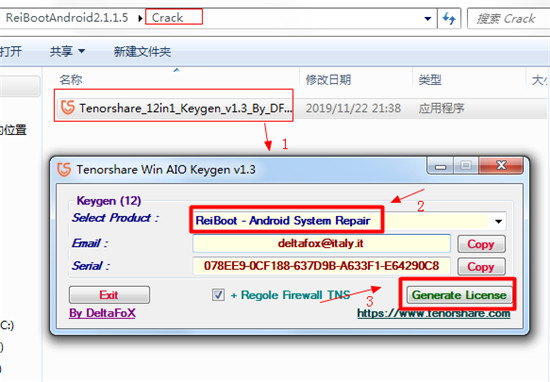Expand the address bar history dropdown arrow
The height and width of the screenshot is (382, 550).
tap(428, 19)
